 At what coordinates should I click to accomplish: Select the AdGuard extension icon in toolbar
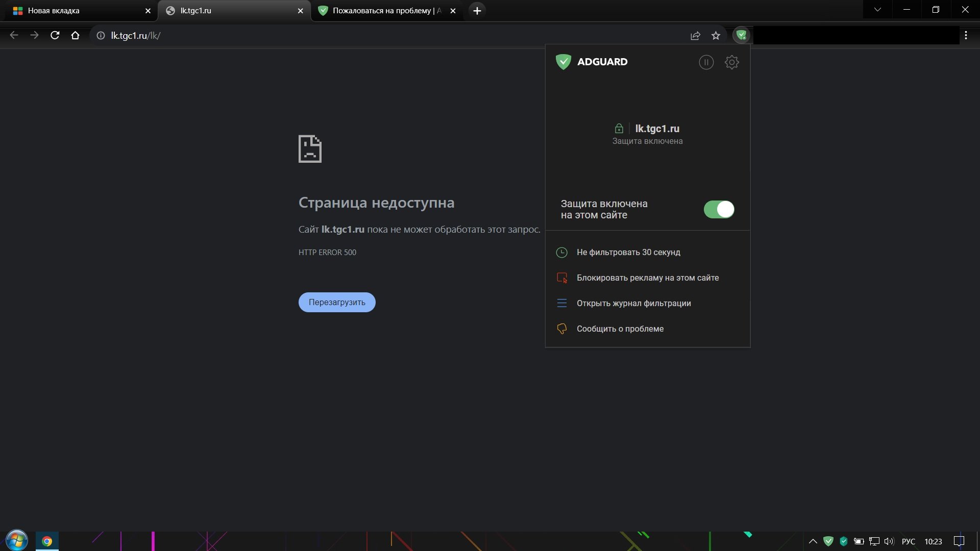click(x=742, y=35)
